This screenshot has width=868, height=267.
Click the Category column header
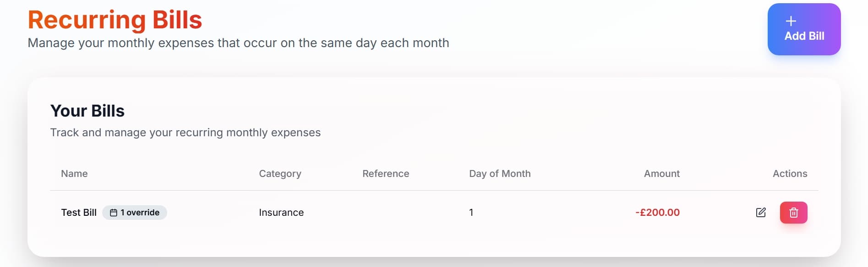[280, 174]
